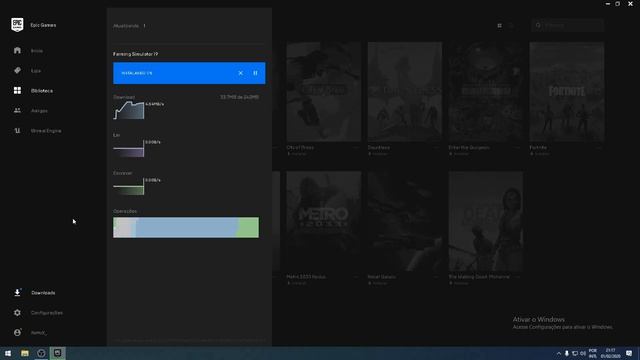Viewport: 640px width, 360px height.
Task: Expand the Fortnite options menu
Action: (x=599, y=148)
